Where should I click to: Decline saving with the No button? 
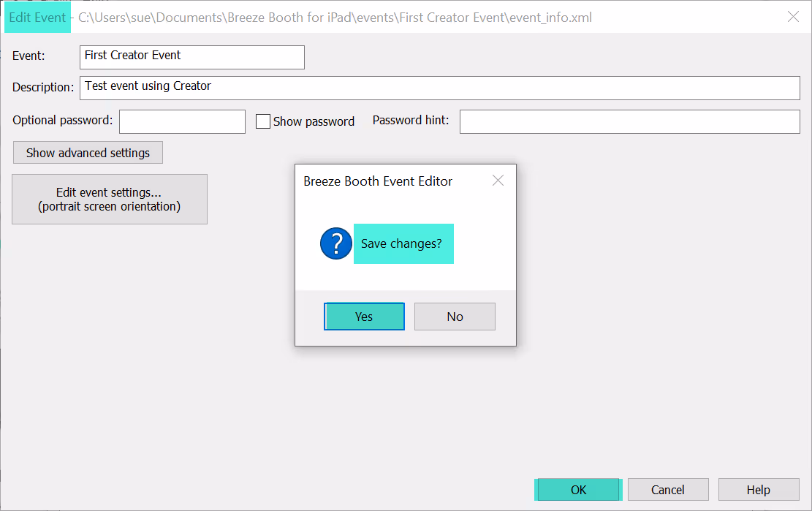click(455, 317)
